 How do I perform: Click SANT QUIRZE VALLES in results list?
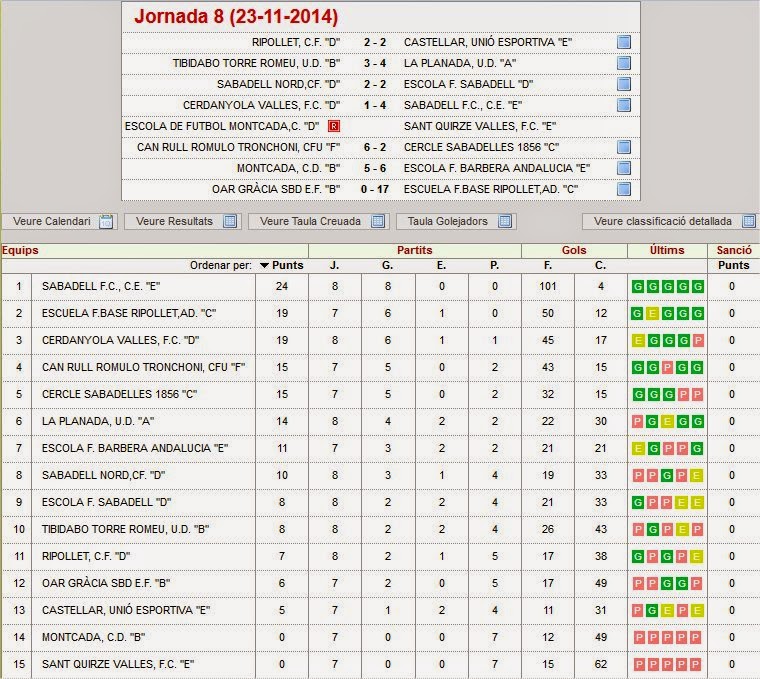[x=480, y=126]
